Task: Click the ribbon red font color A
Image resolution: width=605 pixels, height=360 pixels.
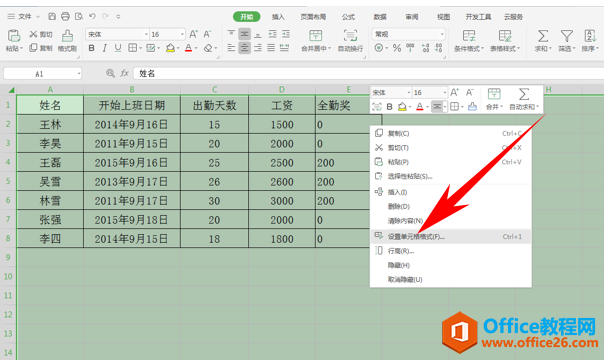Action: coord(188,48)
